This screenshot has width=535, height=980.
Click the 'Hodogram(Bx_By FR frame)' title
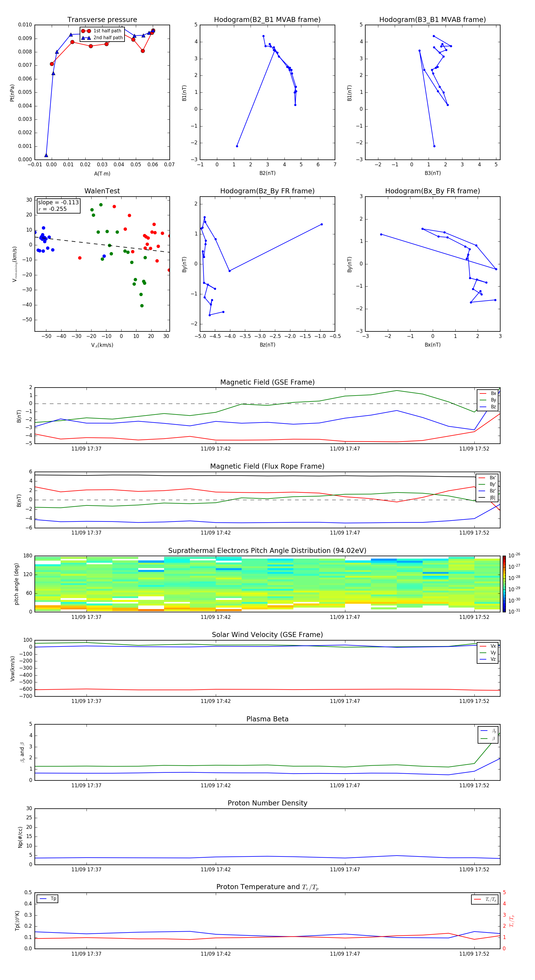[x=432, y=191]
